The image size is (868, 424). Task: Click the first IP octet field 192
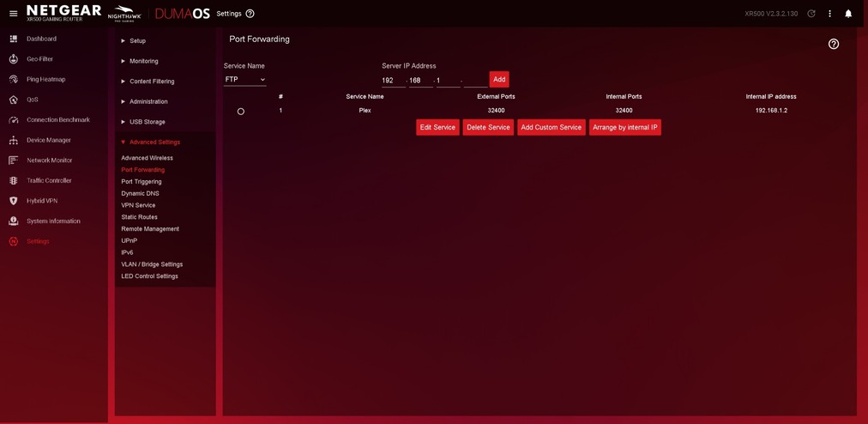coord(394,81)
